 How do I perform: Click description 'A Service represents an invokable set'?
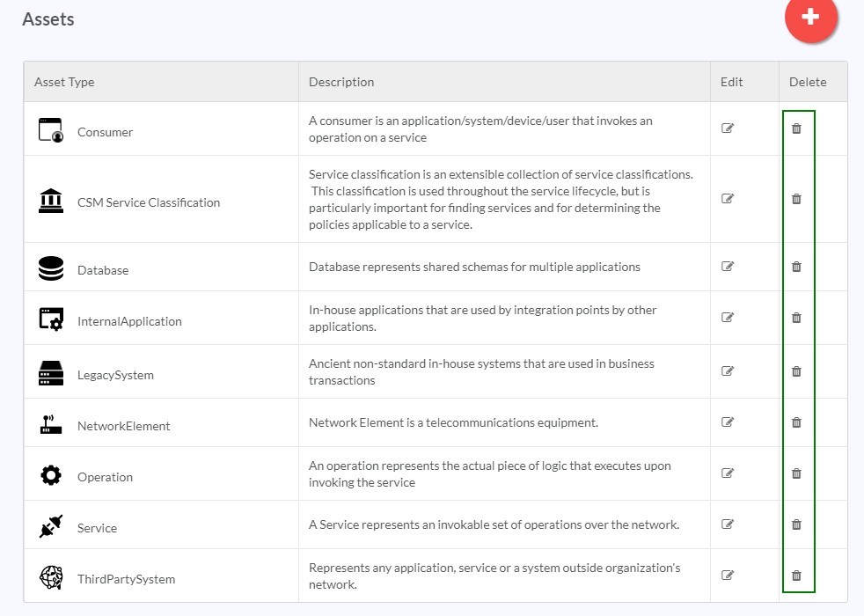tap(494, 524)
